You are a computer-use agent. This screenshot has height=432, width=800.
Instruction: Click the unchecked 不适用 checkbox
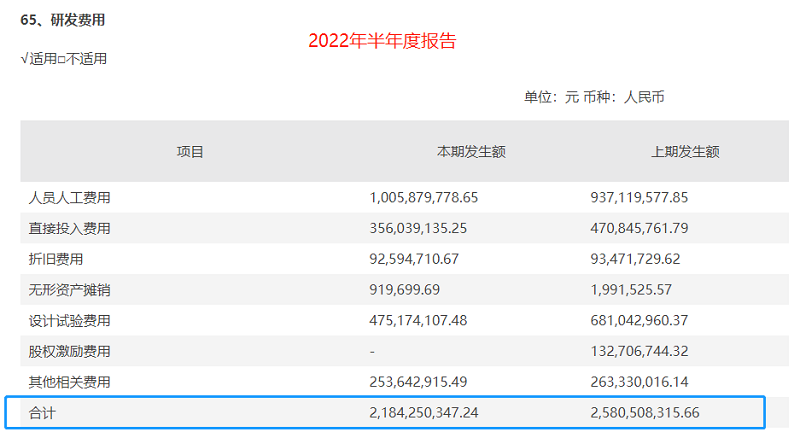[x=61, y=59]
